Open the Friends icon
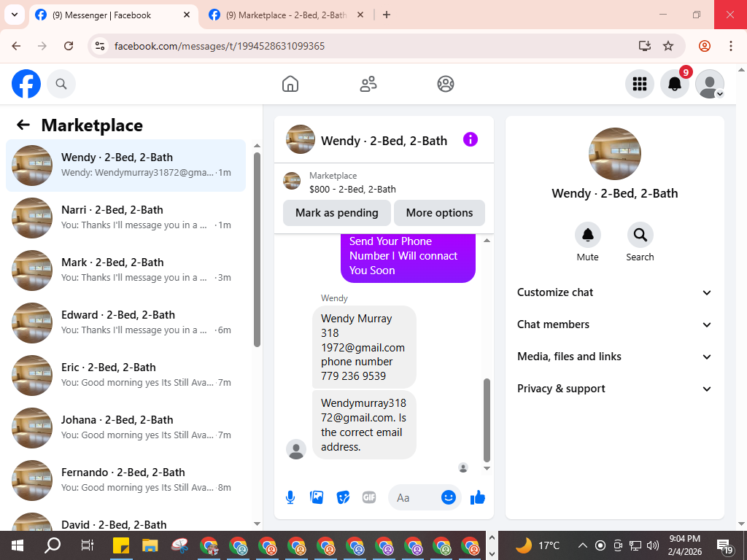 pyautogui.click(x=368, y=84)
